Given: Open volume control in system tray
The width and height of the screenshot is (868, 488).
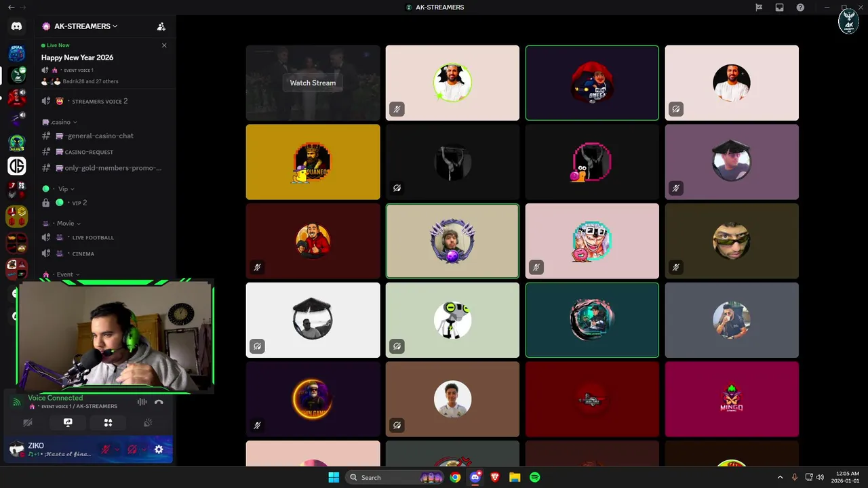Looking at the screenshot, I should (x=821, y=477).
